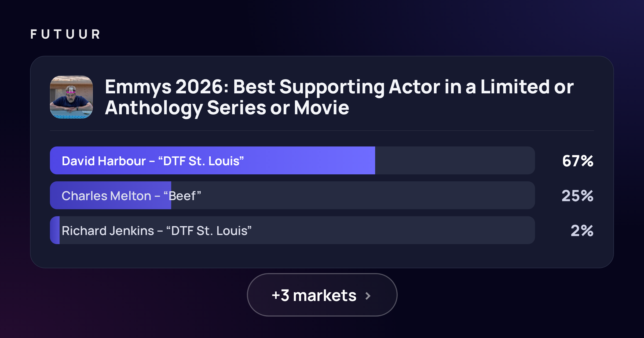Click the David Harbour – "DTF St. Louis" label

tap(153, 161)
